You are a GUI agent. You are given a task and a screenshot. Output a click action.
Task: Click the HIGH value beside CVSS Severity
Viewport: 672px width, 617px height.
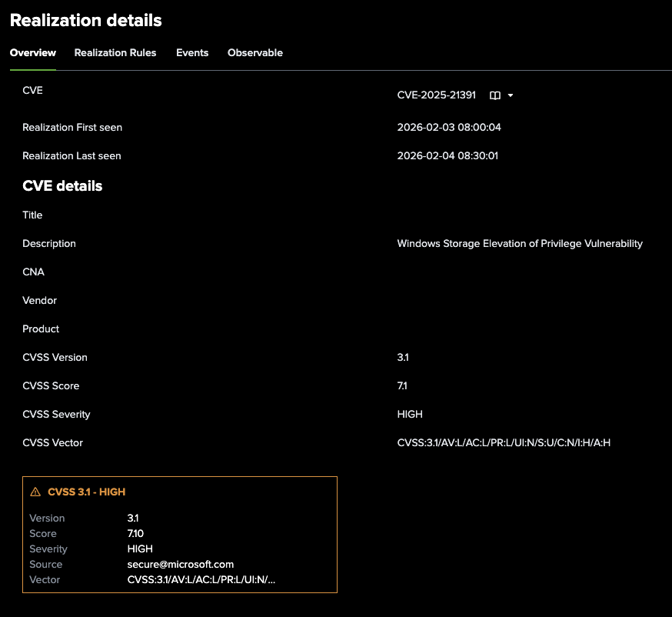pyautogui.click(x=410, y=414)
